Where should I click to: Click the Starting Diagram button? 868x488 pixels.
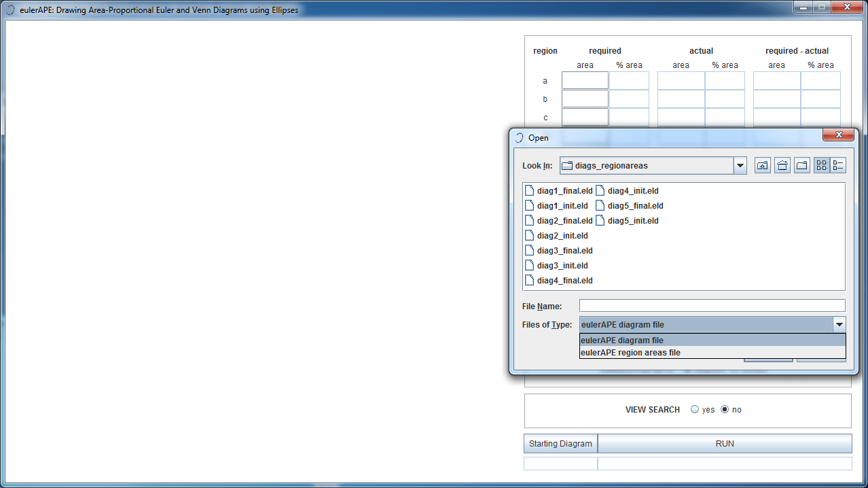560,444
